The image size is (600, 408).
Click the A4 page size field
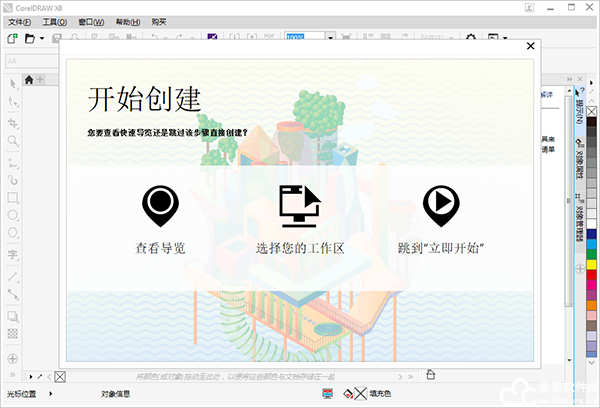(x=32, y=61)
